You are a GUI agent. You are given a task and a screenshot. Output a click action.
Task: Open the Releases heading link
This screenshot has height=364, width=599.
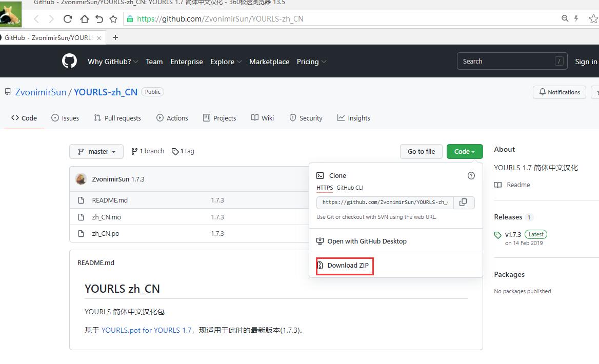tap(508, 217)
